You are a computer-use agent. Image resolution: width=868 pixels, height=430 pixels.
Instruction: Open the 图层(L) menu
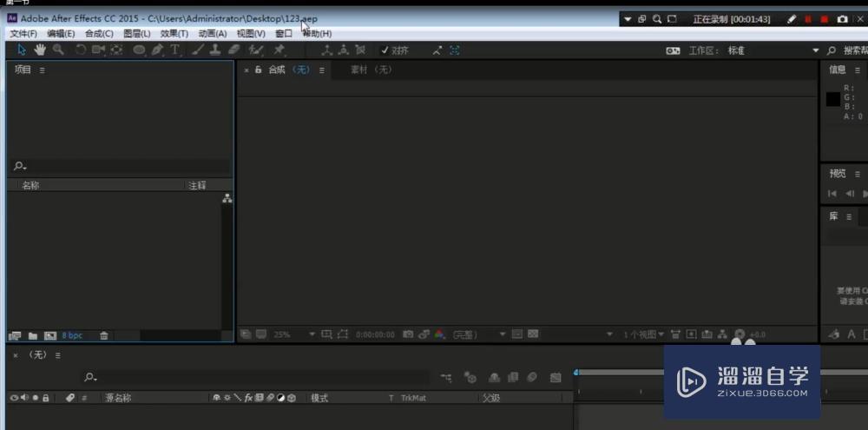[x=137, y=34]
